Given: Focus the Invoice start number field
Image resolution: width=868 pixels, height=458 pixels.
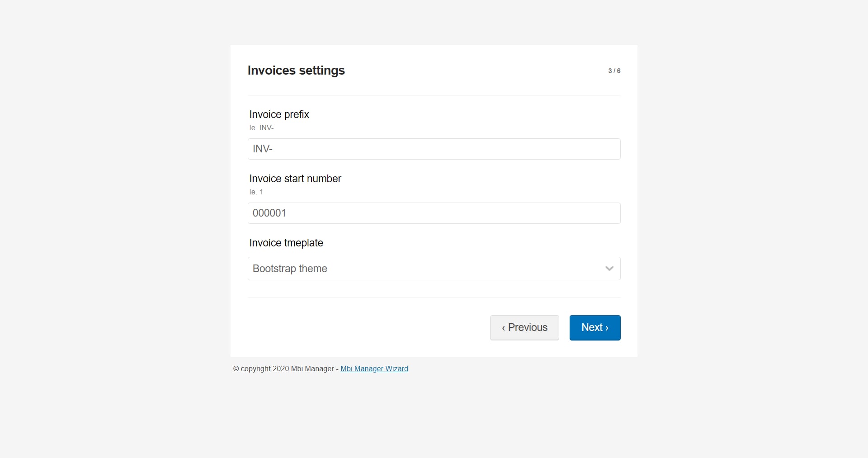Looking at the screenshot, I should pos(434,213).
